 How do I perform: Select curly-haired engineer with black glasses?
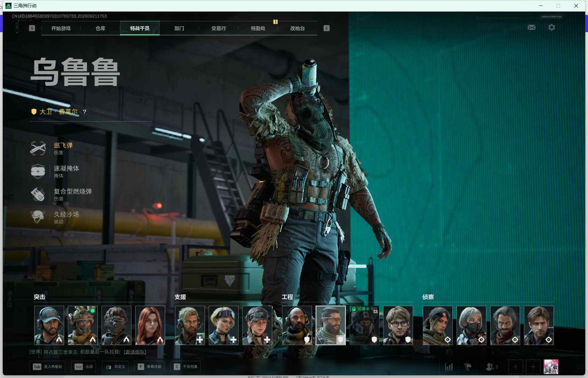[x=398, y=325]
